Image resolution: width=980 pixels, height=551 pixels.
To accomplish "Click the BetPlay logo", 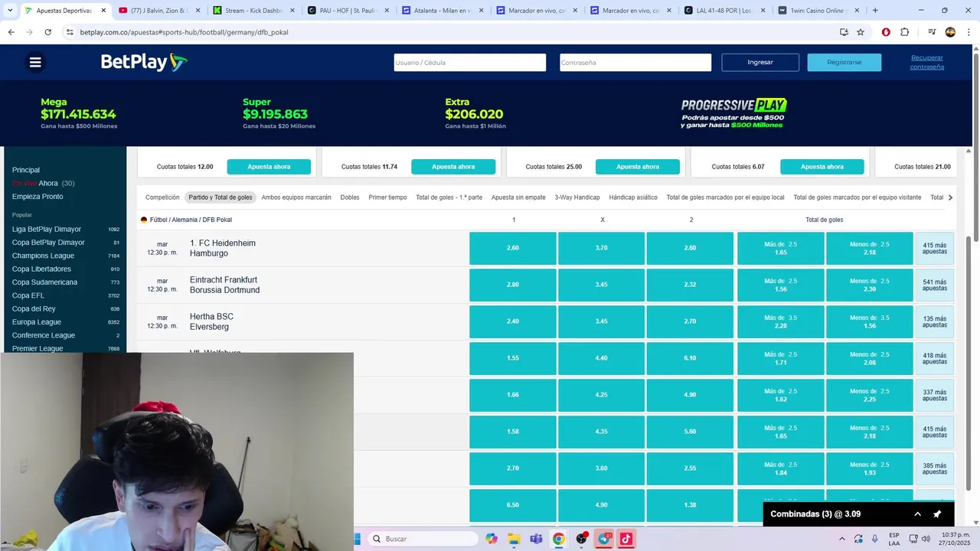I will (144, 62).
